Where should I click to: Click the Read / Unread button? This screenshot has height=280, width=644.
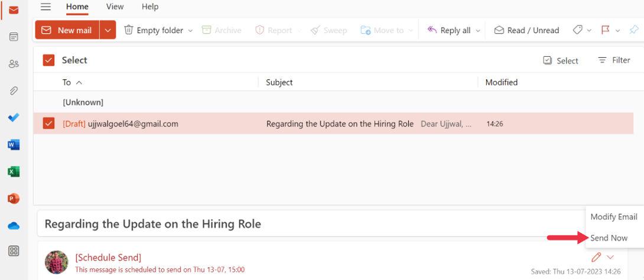tap(526, 30)
